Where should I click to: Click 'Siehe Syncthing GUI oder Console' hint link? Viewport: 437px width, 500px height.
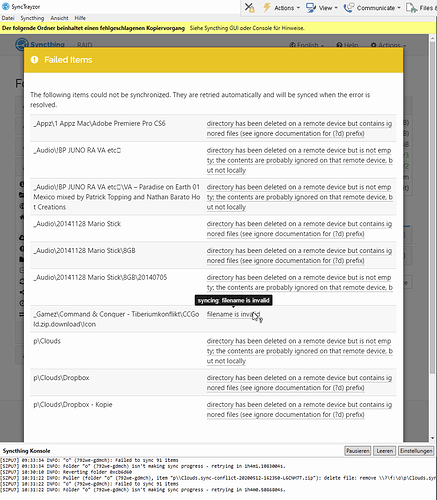click(x=247, y=28)
